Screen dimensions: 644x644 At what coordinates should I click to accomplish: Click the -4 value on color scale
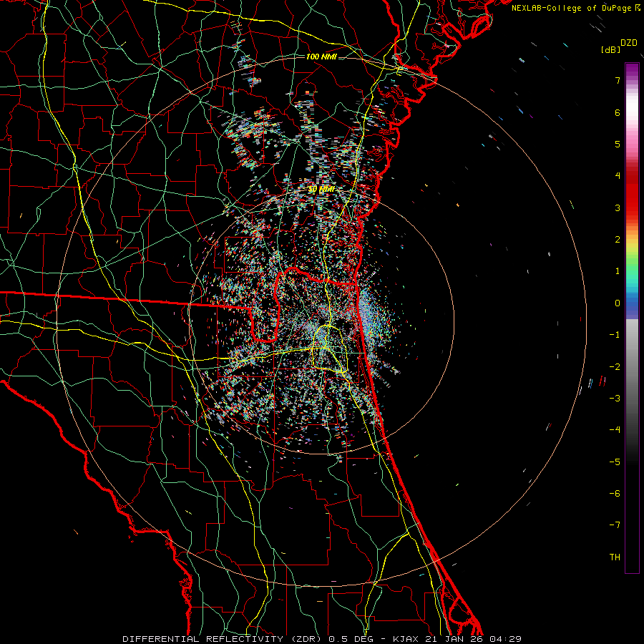pos(615,430)
